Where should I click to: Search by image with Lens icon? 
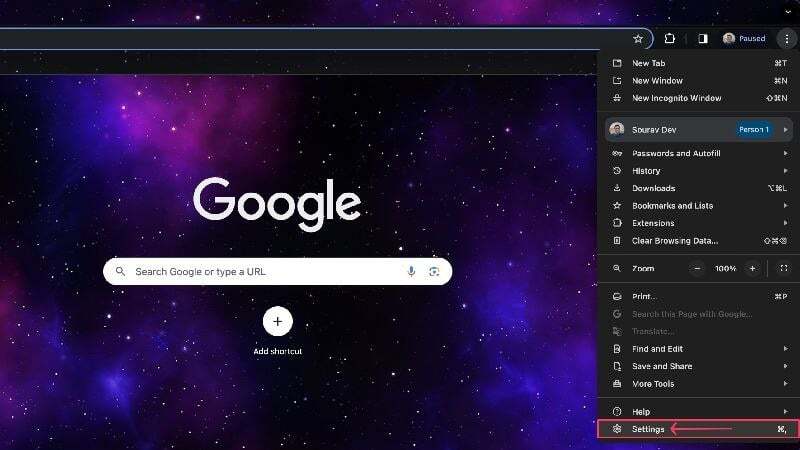pyautogui.click(x=434, y=271)
